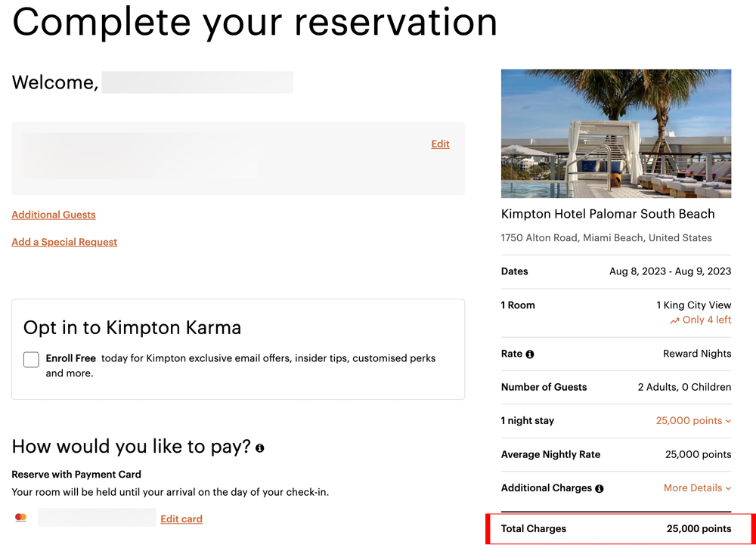Click the Reward Nights rate label

696,353
